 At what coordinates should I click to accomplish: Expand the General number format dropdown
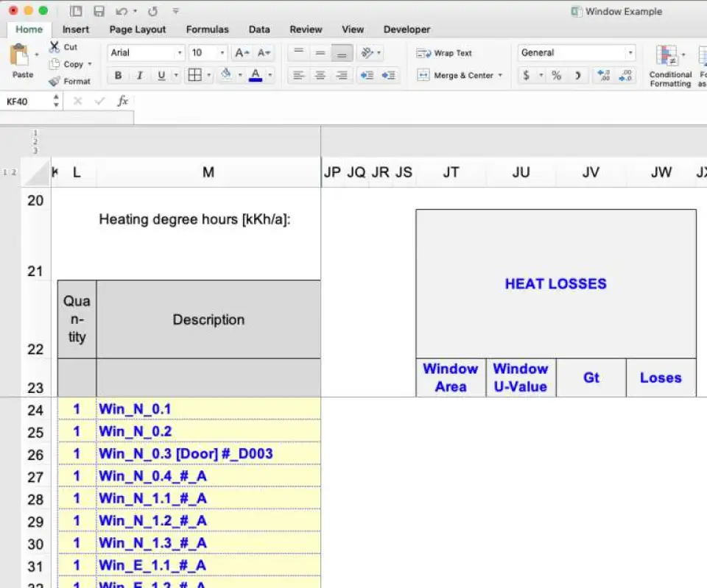point(630,53)
